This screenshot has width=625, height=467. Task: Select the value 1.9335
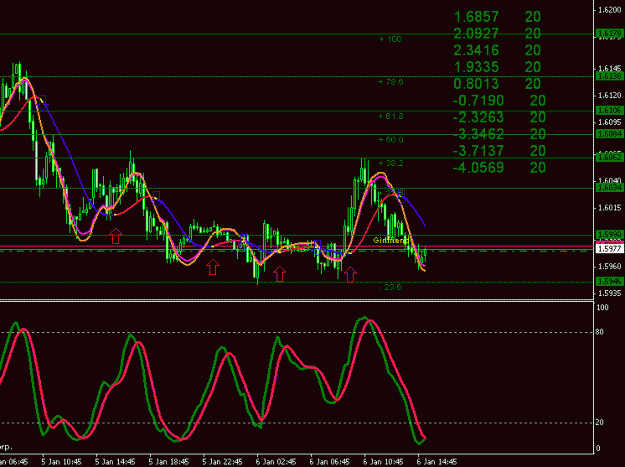coord(476,67)
